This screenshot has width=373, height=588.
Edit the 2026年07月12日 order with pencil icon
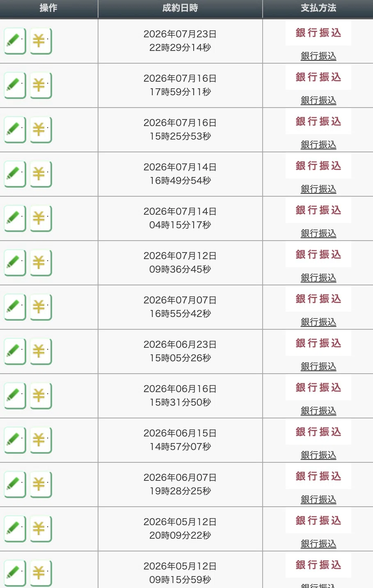[15, 263]
